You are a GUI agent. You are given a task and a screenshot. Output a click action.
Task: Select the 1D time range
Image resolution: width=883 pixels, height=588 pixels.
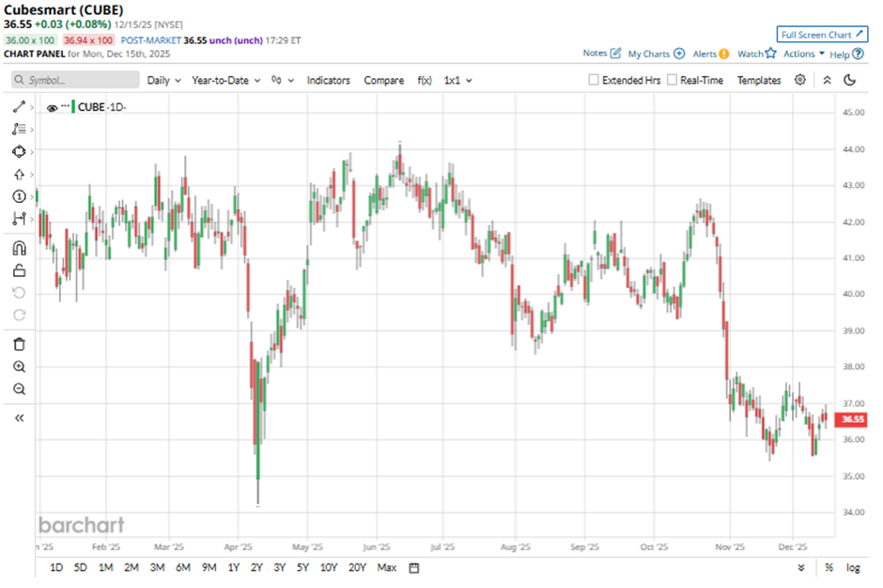(x=56, y=567)
